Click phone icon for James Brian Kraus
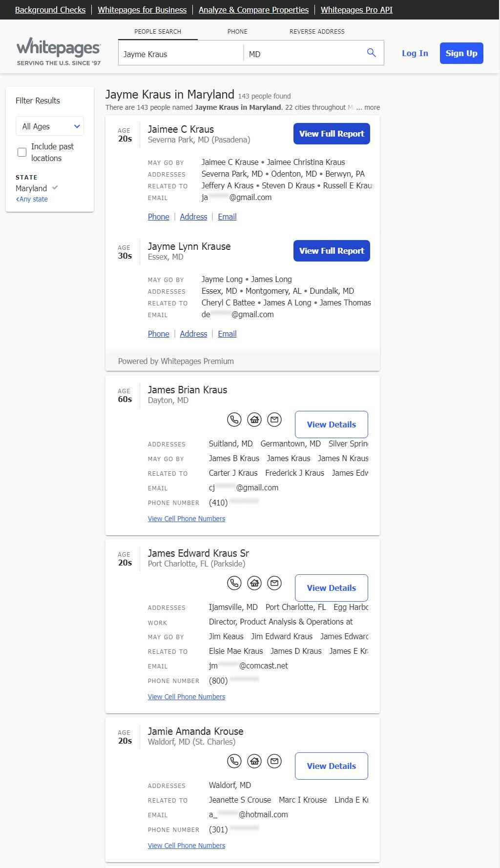Viewport: 500px width, 868px height. [234, 420]
